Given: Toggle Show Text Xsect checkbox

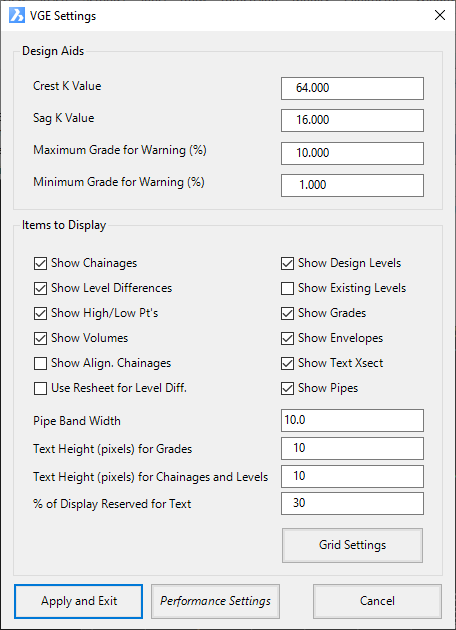Looking at the screenshot, I should (x=287, y=364).
